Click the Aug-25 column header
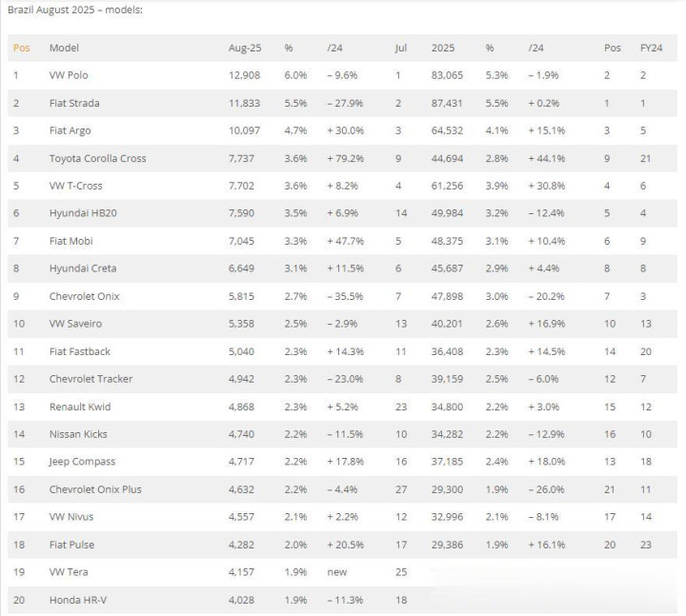686x616 pixels. (x=245, y=48)
